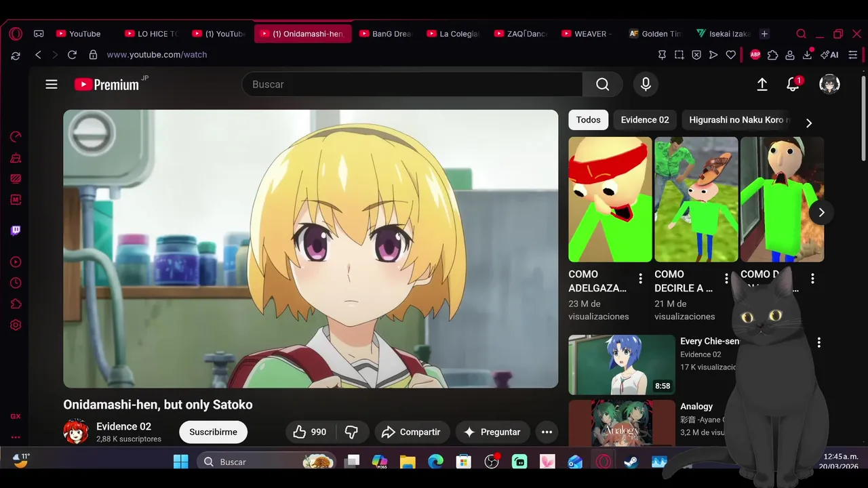The height and width of the screenshot is (488, 868).
Task: Open the profile account toolbar icon
Action: 790,55
